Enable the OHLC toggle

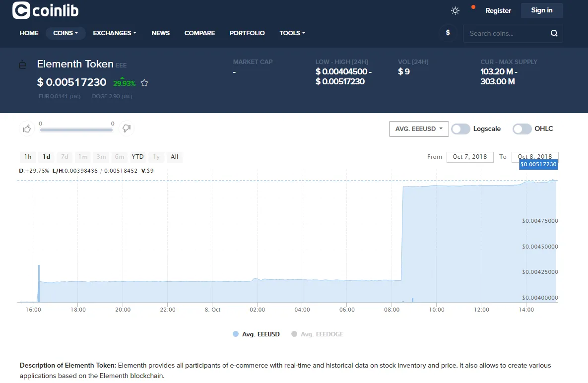(x=522, y=129)
